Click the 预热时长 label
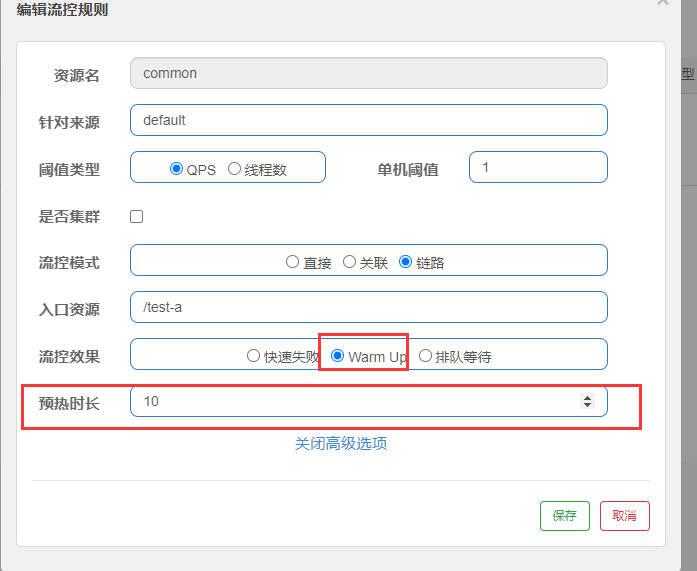Image resolution: width=697 pixels, height=571 pixels. [x=69, y=403]
